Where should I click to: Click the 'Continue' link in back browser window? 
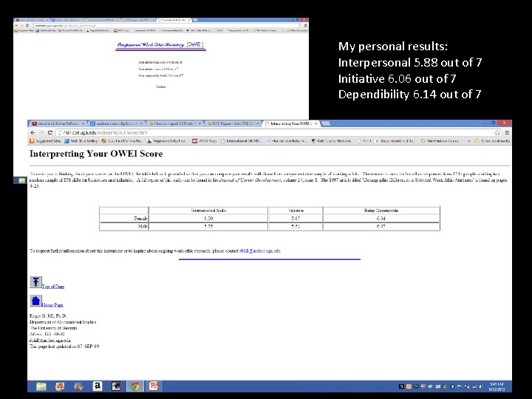pyautogui.click(x=161, y=86)
